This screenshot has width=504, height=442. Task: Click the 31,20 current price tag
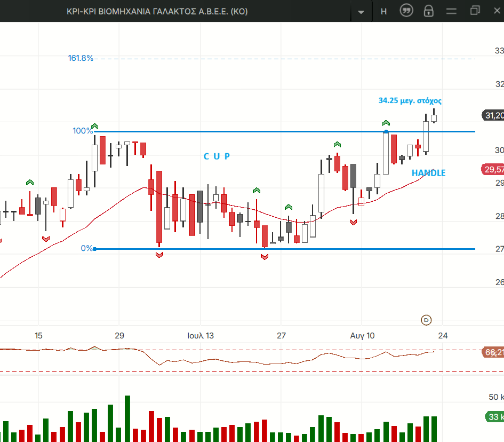493,115
